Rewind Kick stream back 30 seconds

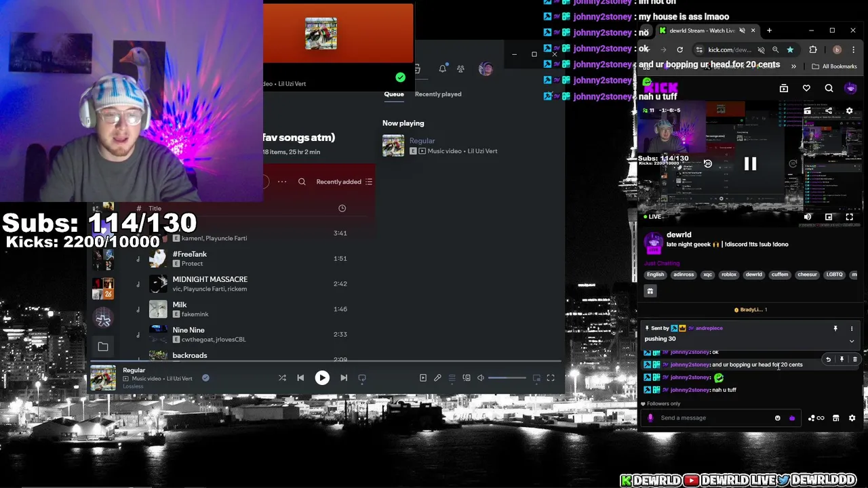(708, 163)
